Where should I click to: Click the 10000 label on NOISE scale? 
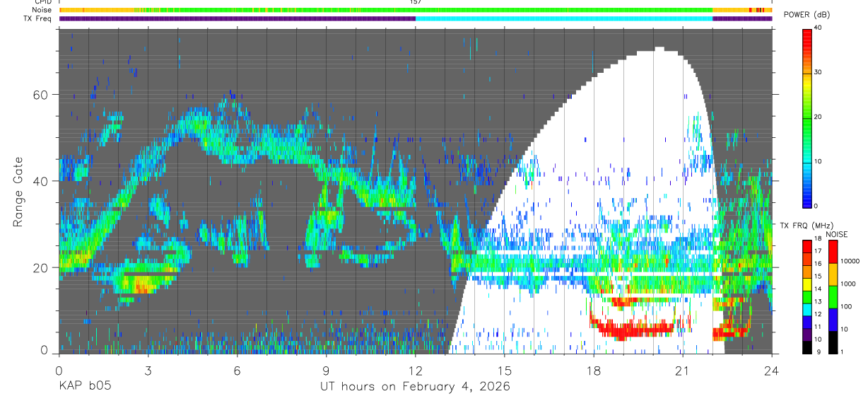[x=849, y=262]
